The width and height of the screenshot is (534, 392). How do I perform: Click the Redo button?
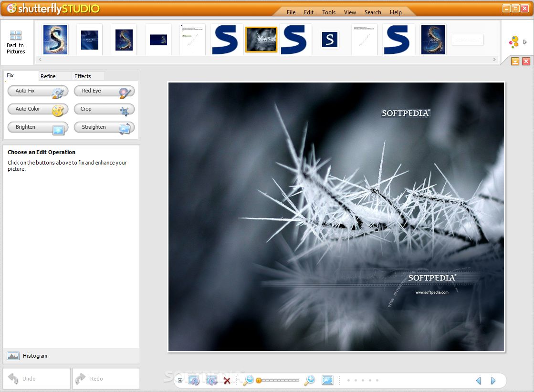pyautogui.click(x=106, y=378)
